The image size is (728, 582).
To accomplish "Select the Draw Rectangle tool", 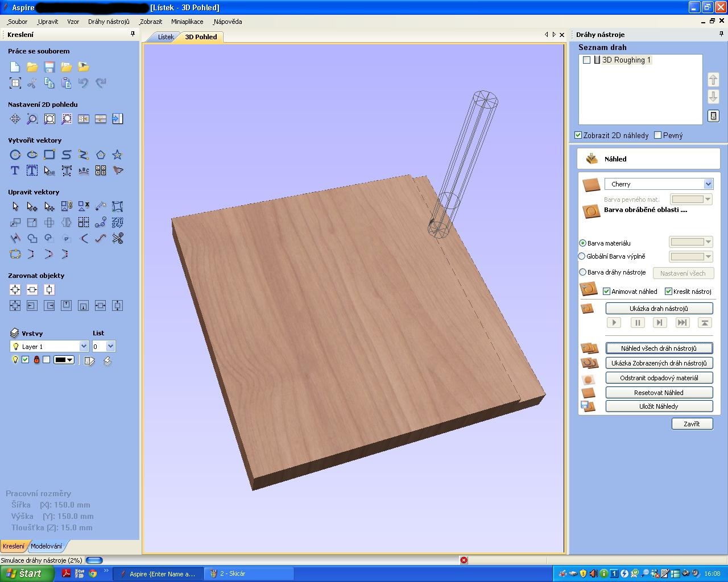I will tap(49, 155).
